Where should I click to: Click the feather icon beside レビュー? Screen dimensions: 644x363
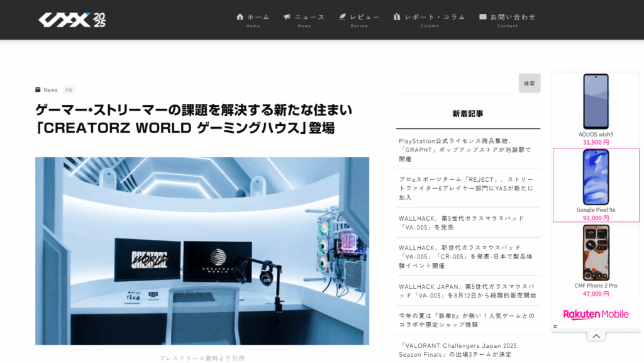(x=342, y=17)
